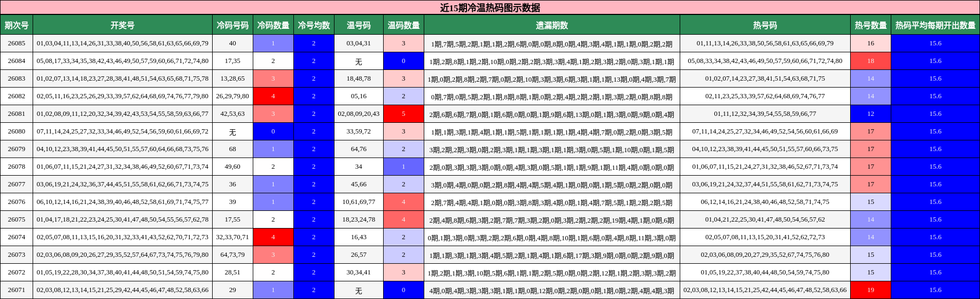Click cold numbers 32,33,70,71 in row 26074
This screenshot has width=980, height=299.
(232, 237)
